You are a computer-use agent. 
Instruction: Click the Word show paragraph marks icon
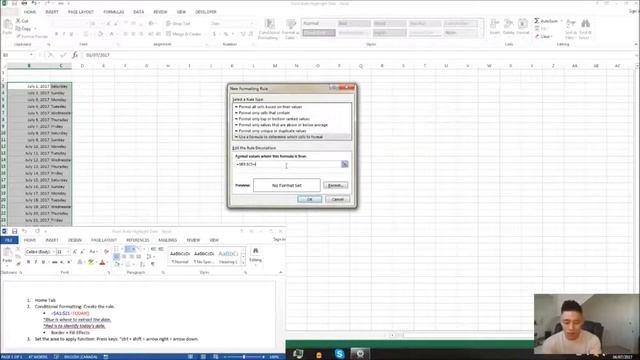(x=153, y=264)
